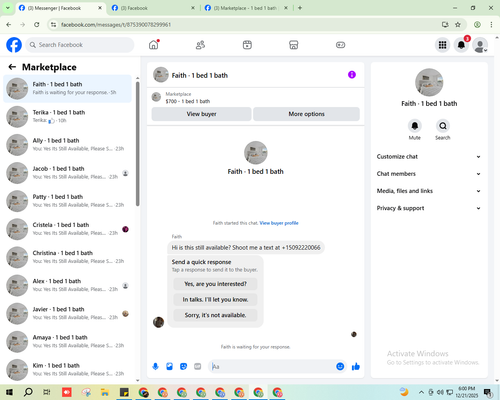Viewport: 500px width, 400px height.
Task: Show hidden system tray icons chevron
Action: (421, 392)
